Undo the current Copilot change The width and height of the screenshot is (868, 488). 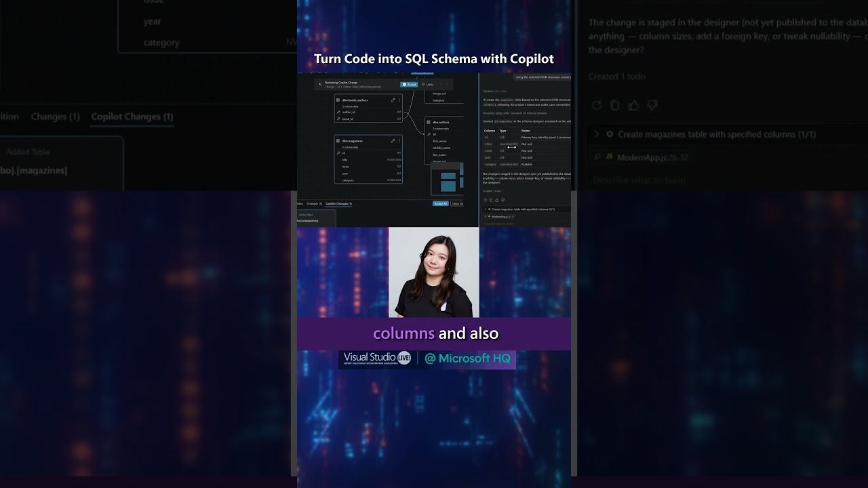pyautogui.click(x=428, y=84)
